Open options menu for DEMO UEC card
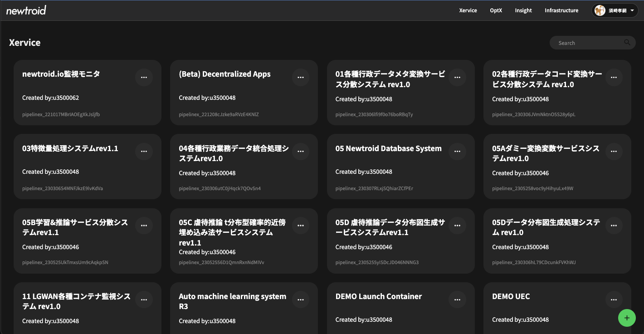 point(614,300)
